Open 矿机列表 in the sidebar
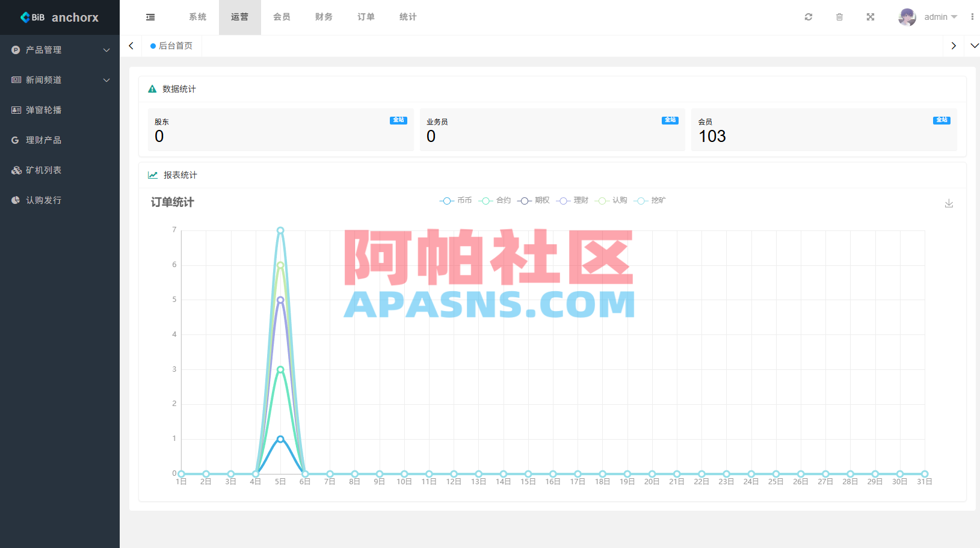 coord(60,170)
